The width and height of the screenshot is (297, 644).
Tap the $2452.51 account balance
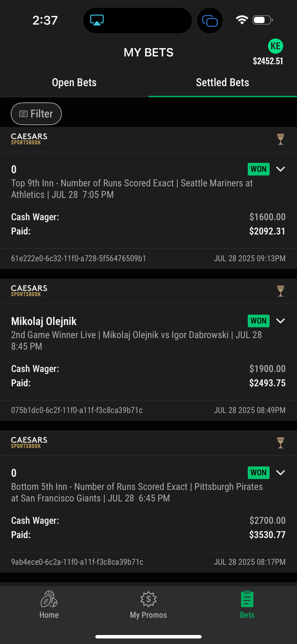268,61
